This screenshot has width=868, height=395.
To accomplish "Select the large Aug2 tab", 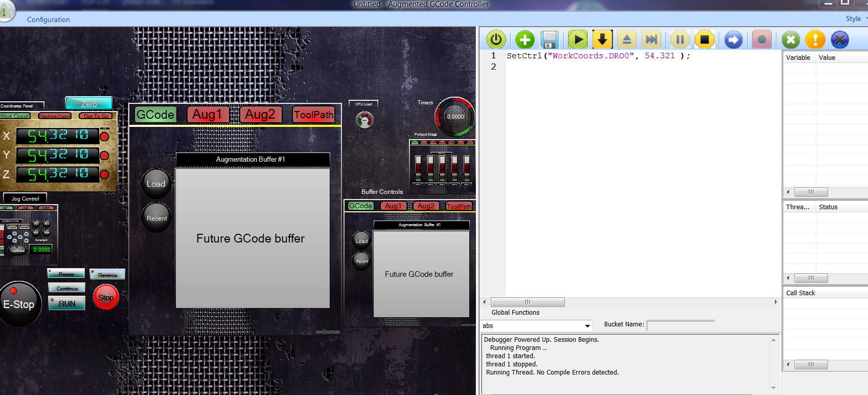I will [x=260, y=115].
